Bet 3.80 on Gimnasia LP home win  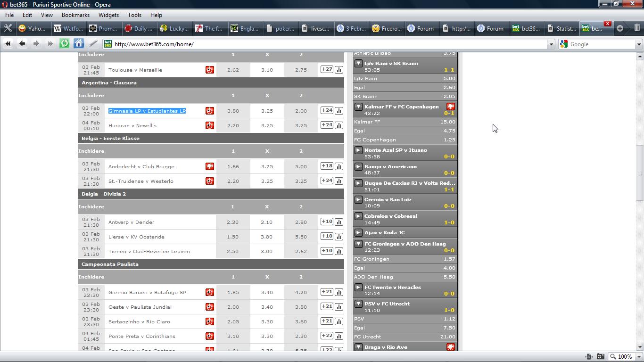(x=233, y=111)
